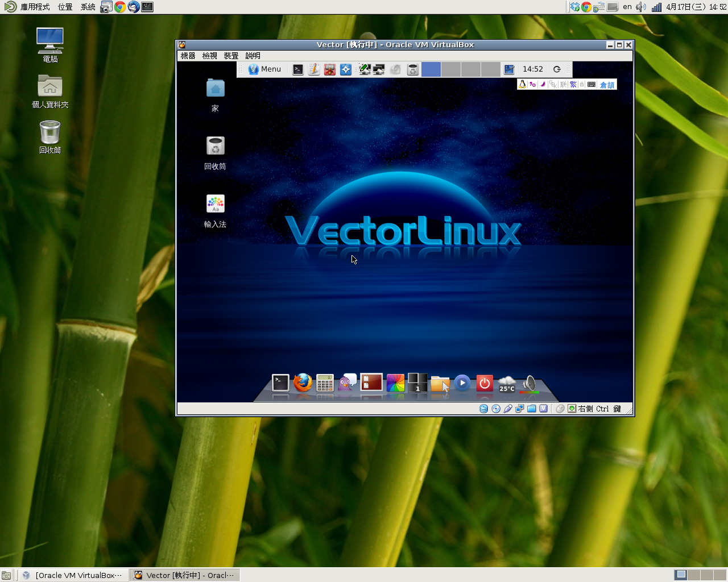Open the file manager folder in dock
Viewport: 728px width, 582px height.
coord(440,384)
